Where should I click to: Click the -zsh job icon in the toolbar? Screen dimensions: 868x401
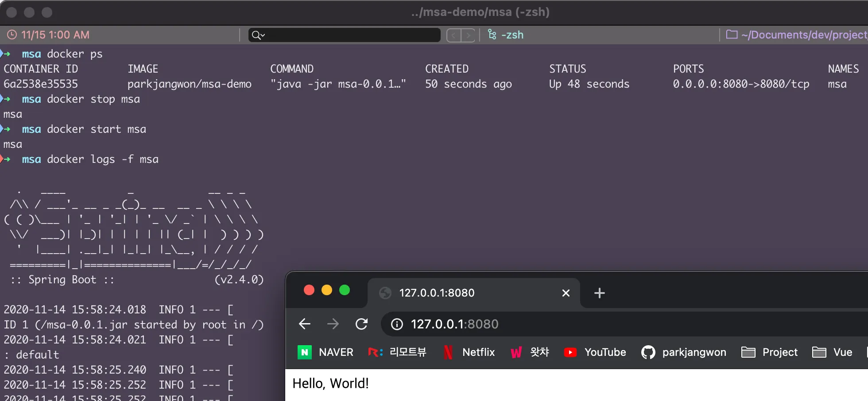click(492, 35)
